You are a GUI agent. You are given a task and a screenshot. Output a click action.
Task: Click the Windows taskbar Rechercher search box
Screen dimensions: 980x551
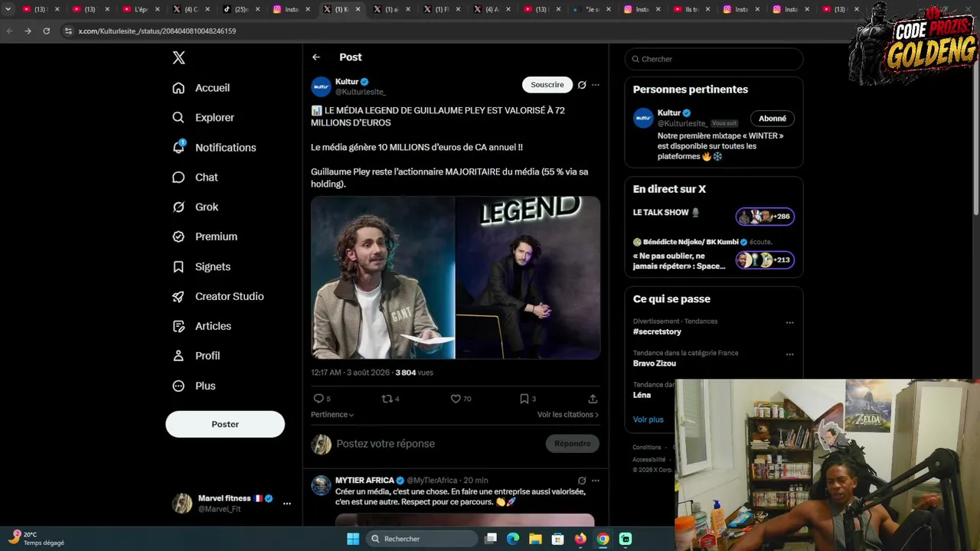(421, 539)
